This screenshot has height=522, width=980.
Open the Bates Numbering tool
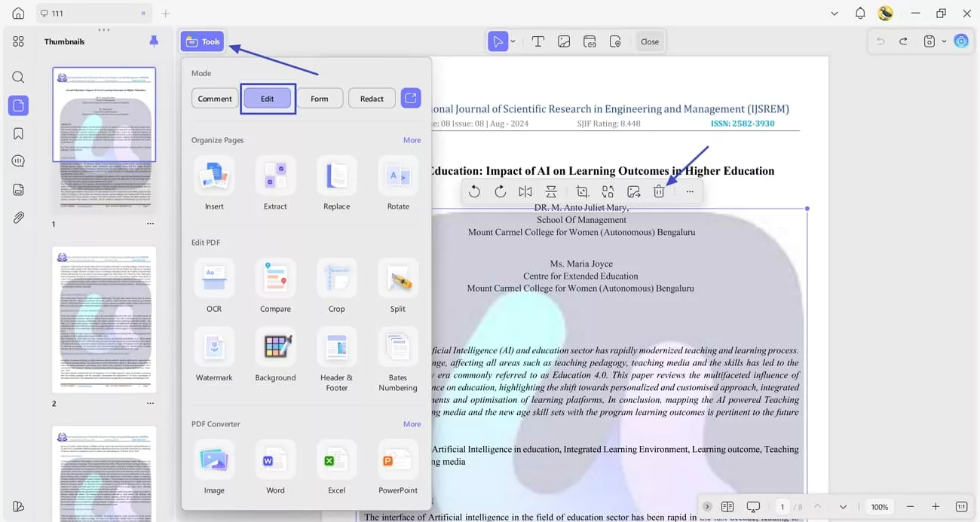click(398, 359)
